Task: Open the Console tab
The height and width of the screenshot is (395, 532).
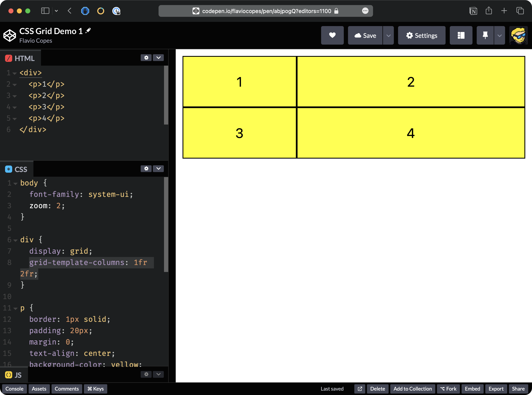Action: (14, 389)
